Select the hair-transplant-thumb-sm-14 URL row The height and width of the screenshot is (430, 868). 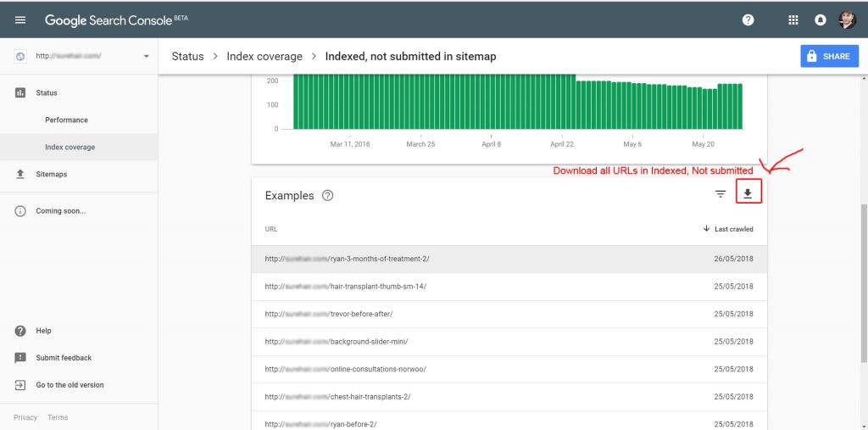coord(509,287)
